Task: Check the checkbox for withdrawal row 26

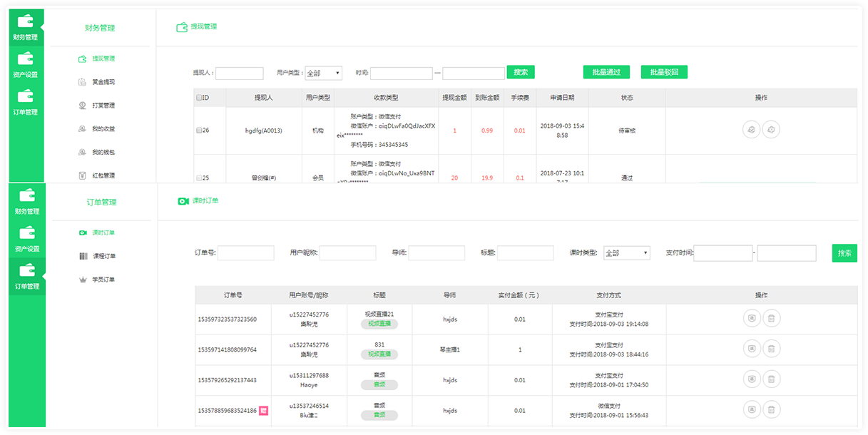Action: pos(199,130)
